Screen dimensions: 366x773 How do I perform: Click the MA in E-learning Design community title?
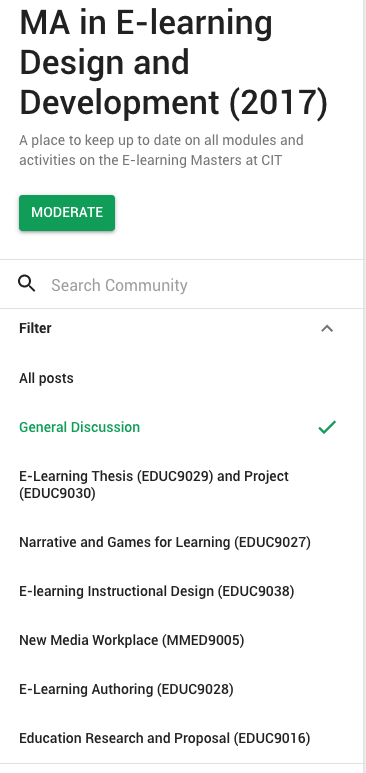173,63
